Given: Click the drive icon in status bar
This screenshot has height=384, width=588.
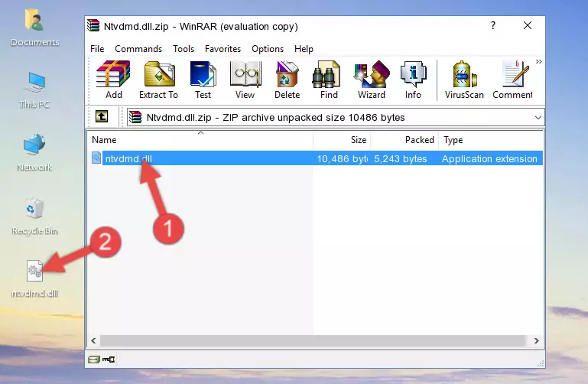Looking at the screenshot, I should pos(94,360).
